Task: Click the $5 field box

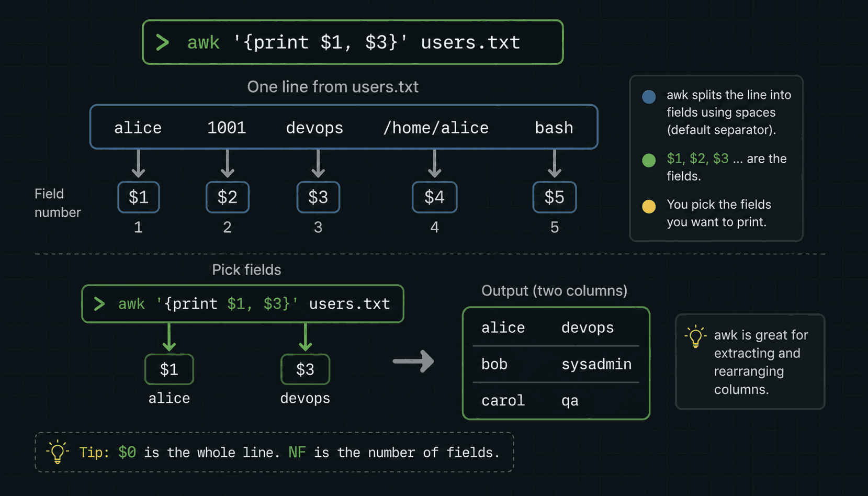Action: (x=555, y=197)
